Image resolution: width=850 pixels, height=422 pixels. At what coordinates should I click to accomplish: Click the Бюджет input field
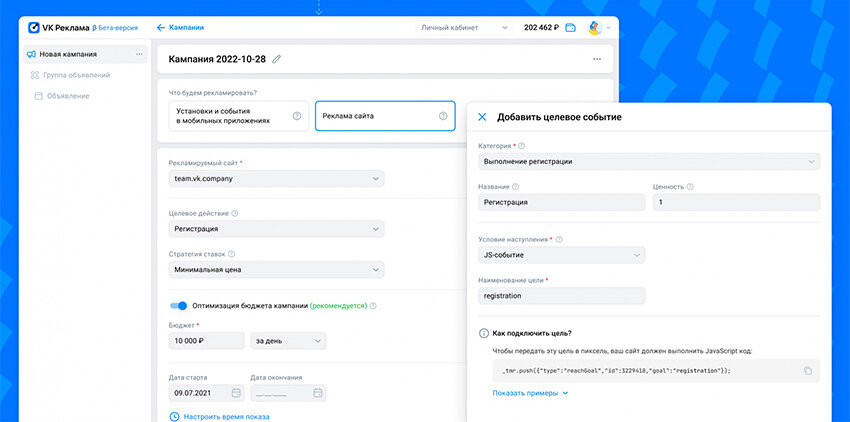click(207, 341)
